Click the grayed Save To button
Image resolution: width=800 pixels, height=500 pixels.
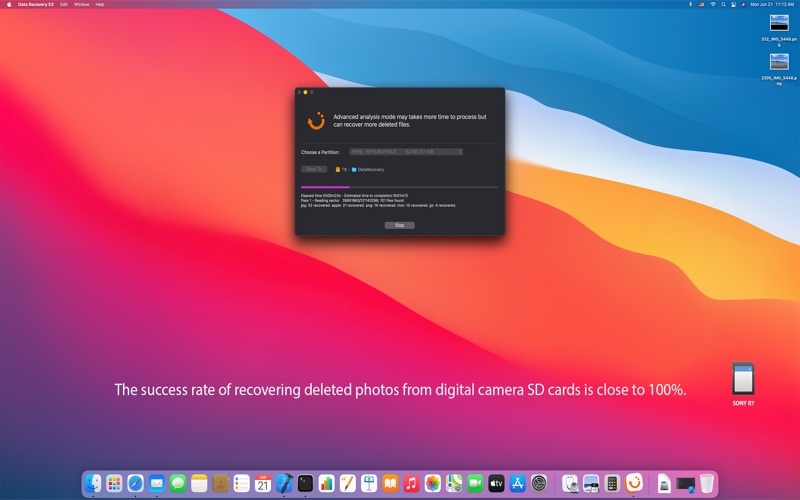click(x=314, y=169)
